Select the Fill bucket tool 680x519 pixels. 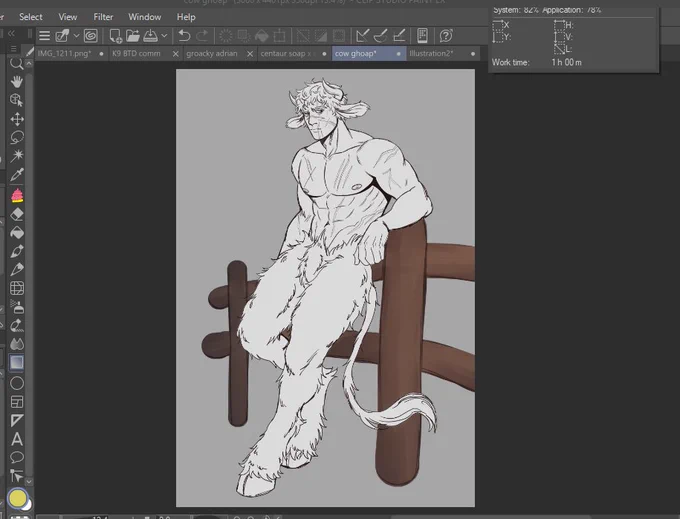pos(16,232)
